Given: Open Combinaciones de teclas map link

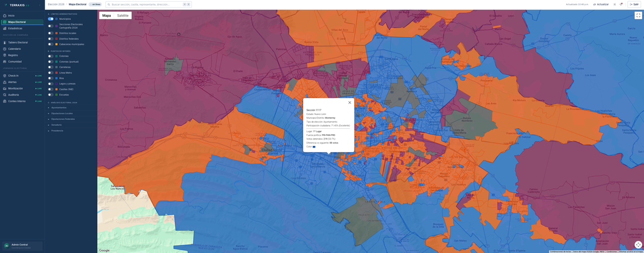Looking at the screenshot, I should [x=560, y=251].
